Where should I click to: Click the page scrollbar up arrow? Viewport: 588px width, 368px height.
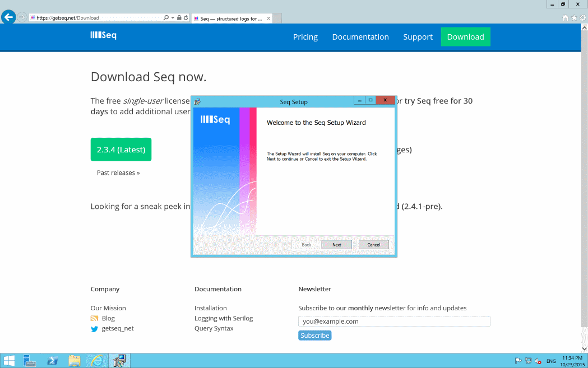pyautogui.click(x=584, y=27)
